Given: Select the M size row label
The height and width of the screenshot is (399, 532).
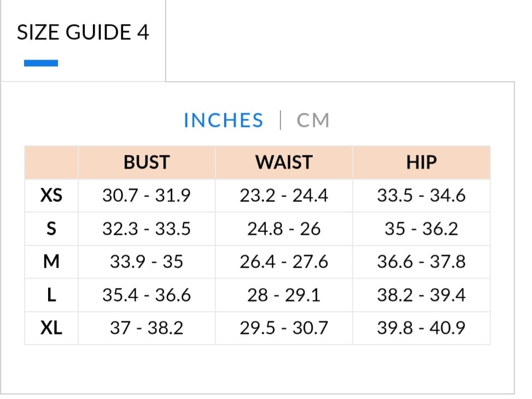Looking at the screenshot, I should 51,262.
